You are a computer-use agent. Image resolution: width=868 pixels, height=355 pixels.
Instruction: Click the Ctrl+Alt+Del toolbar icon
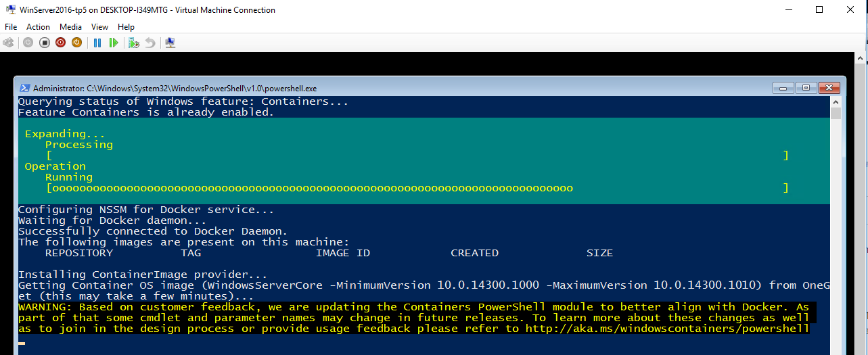[x=9, y=43]
